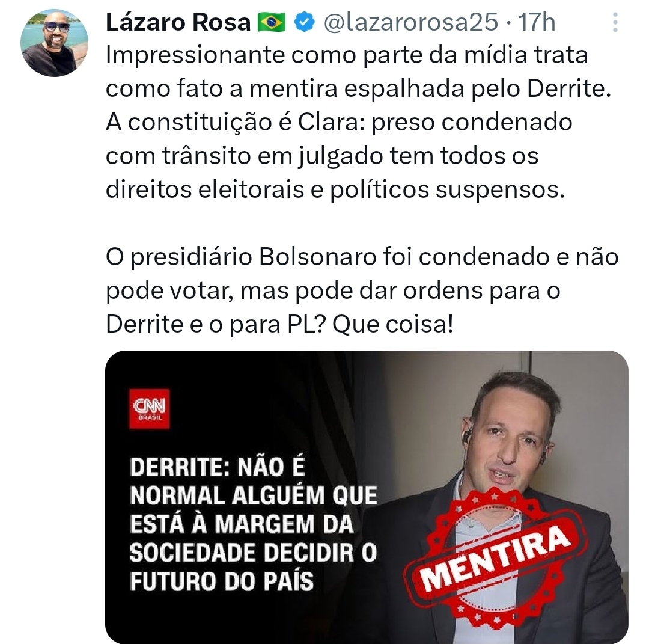649x644 pixels.
Task: Open the @lazarorosa25 handle link
Action: pyautogui.click(x=410, y=22)
